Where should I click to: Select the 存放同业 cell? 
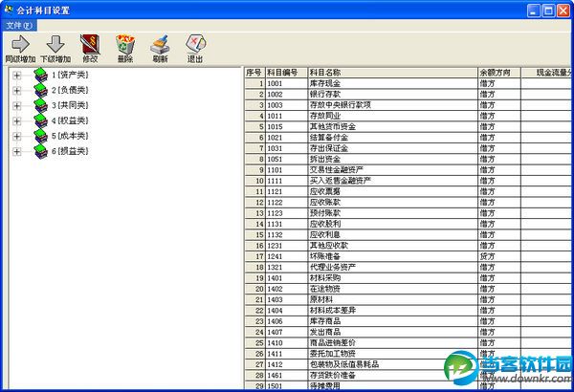393,116
